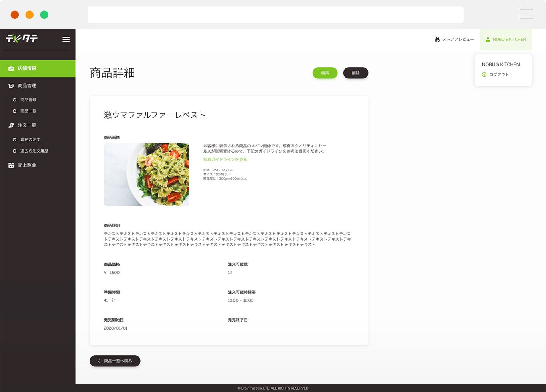The height and width of the screenshot is (392, 546).
Task: Click the binoculars store preview icon
Action: tap(437, 40)
